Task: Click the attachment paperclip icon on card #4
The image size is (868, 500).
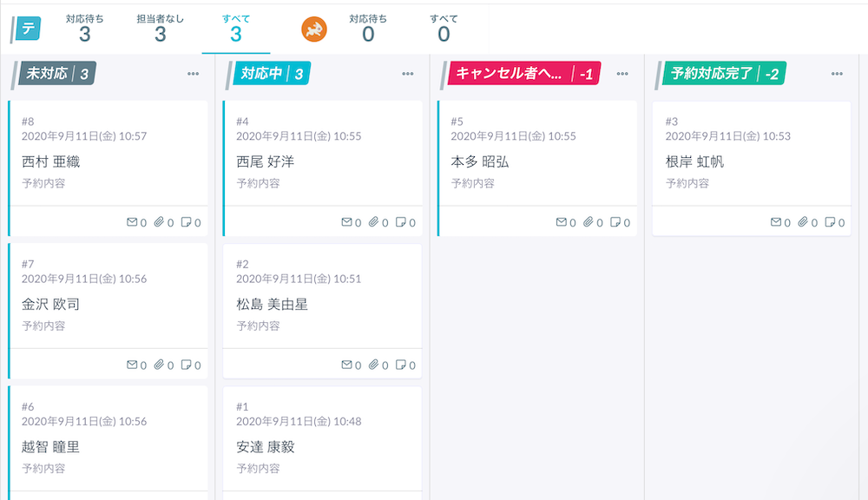Action: (373, 222)
